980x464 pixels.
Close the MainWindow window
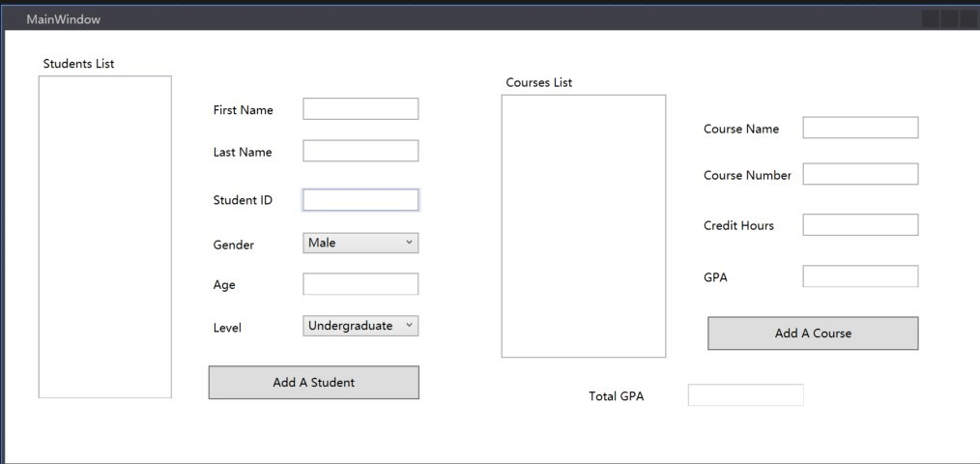tap(968, 19)
